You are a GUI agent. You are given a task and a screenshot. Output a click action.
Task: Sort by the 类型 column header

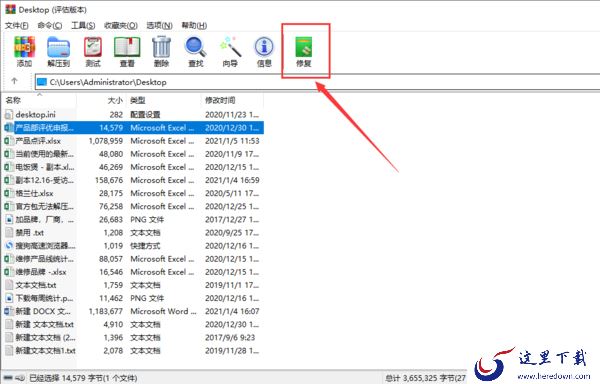163,100
